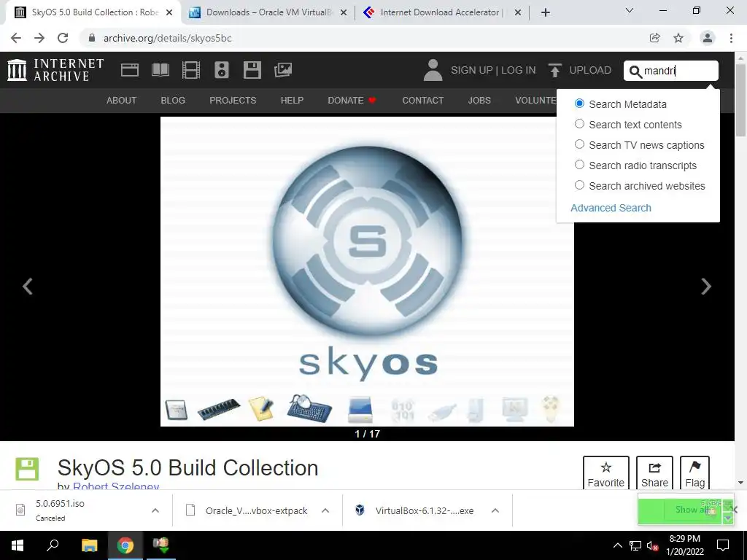Click the user avatar icon beside Sign Up
The height and width of the screenshot is (560, 747).
(433, 70)
